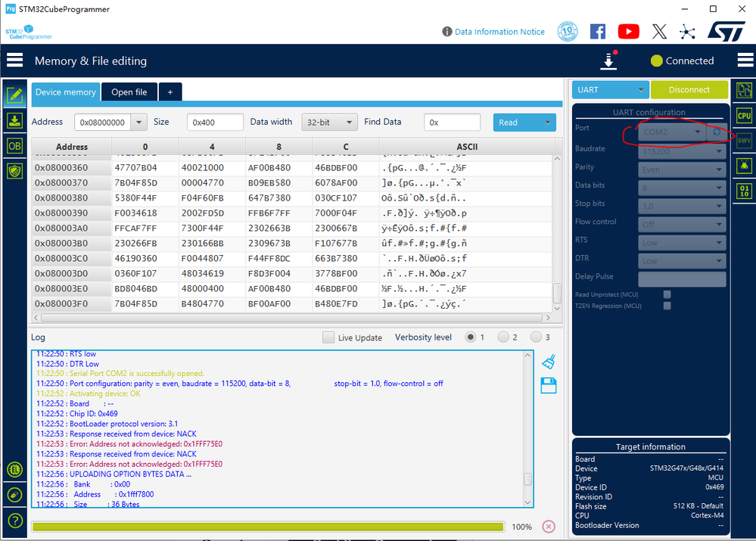Image resolution: width=756 pixels, height=541 pixels.
Task: Select the 0x08000380 address row cell
Action: pos(72,197)
